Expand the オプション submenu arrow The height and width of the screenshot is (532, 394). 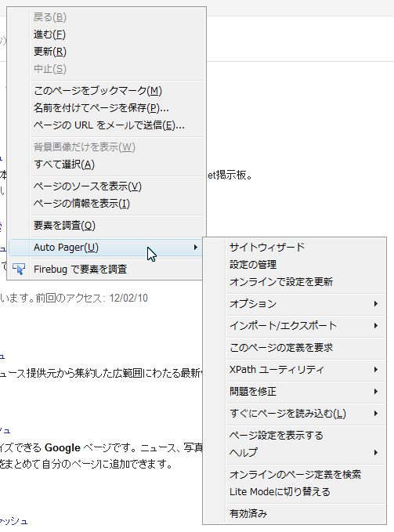click(x=376, y=304)
